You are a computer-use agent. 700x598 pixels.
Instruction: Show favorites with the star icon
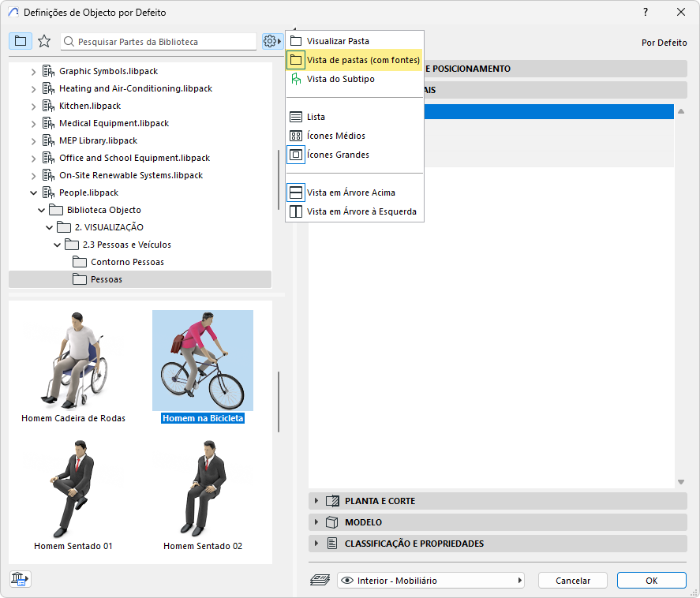[x=44, y=42]
